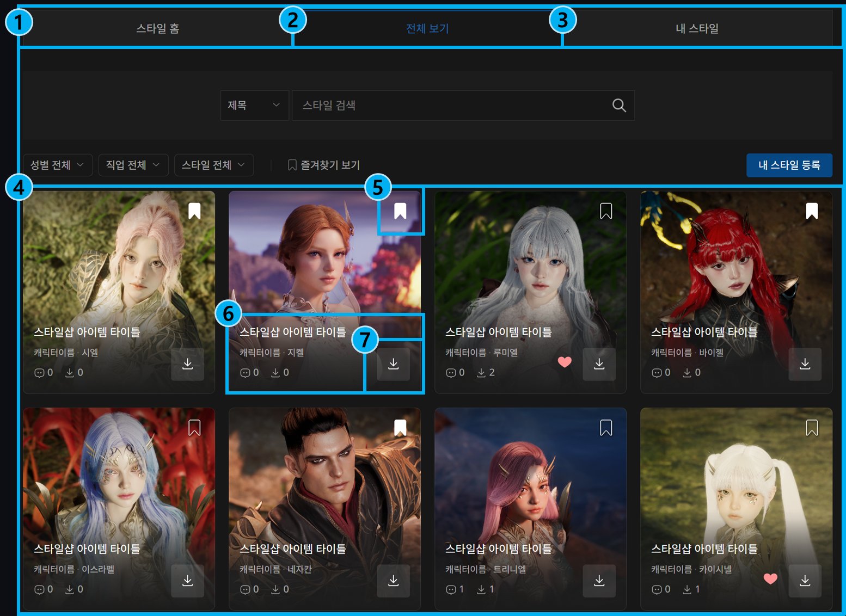Image resolution: width=846 pixels, height=616 pixels.
Task: Bookmark the 루미엘 style card
Action: (x=606, y=211)
